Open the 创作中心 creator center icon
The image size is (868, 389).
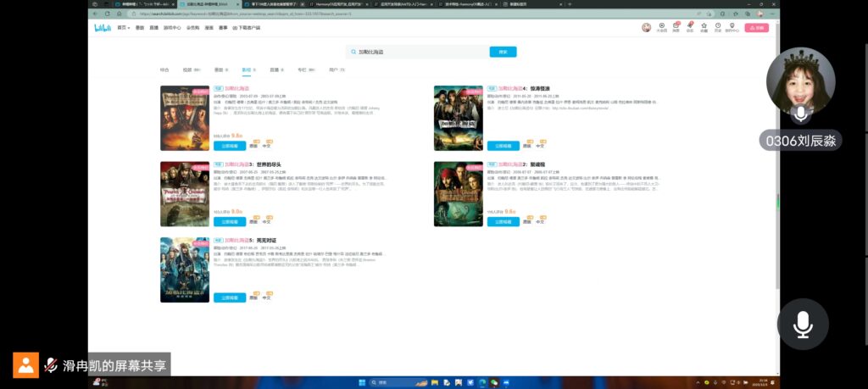[x=732, y=27]
